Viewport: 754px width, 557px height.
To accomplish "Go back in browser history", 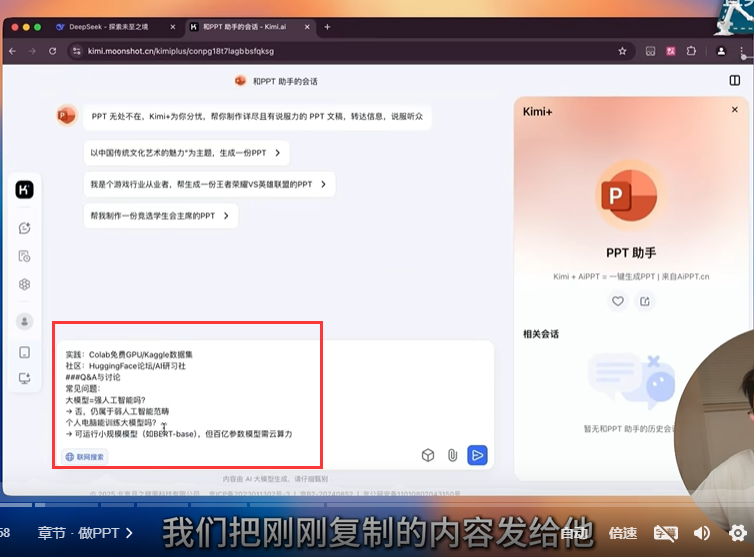I will 13,51.
